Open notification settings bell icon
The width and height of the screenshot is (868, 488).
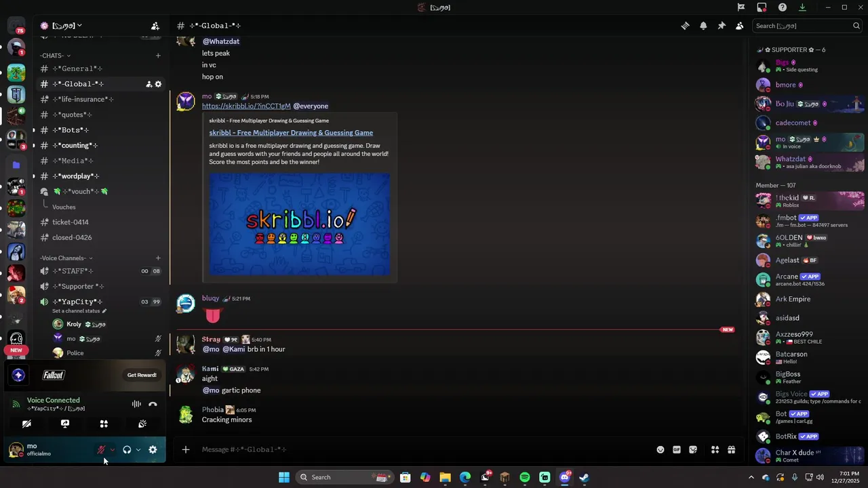(703, 26)
